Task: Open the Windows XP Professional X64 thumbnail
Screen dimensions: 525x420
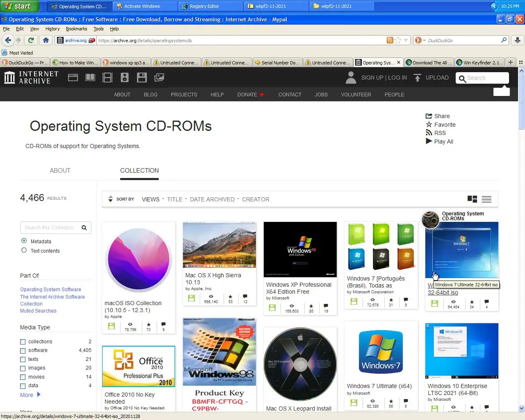Action: click(x=300, y=249)
